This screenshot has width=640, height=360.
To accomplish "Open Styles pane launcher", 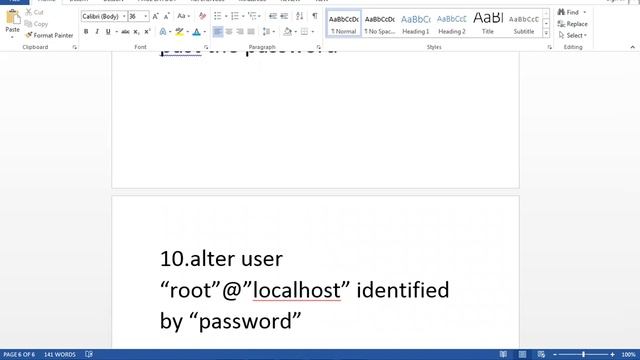I will [549, 47].
